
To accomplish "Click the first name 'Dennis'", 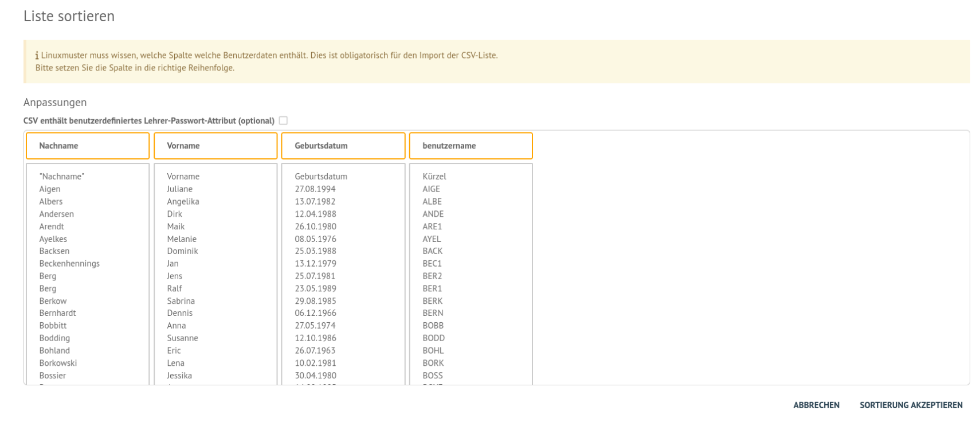I will click(180, 313).
